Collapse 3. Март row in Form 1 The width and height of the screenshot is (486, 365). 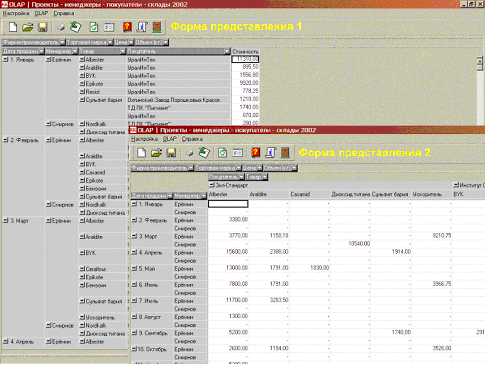(6, 221)
